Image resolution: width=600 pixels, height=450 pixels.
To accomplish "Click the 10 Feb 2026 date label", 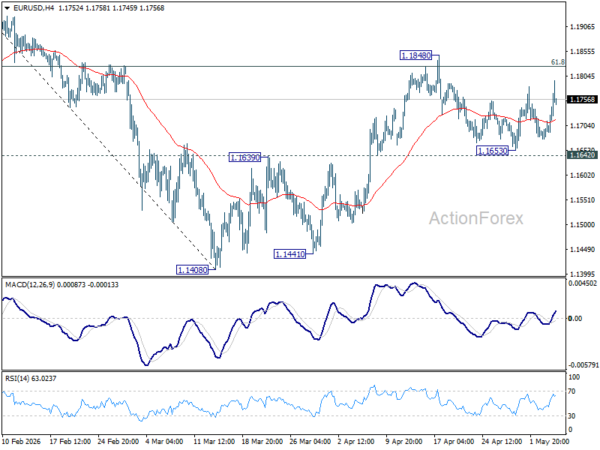I will point(21,442).
